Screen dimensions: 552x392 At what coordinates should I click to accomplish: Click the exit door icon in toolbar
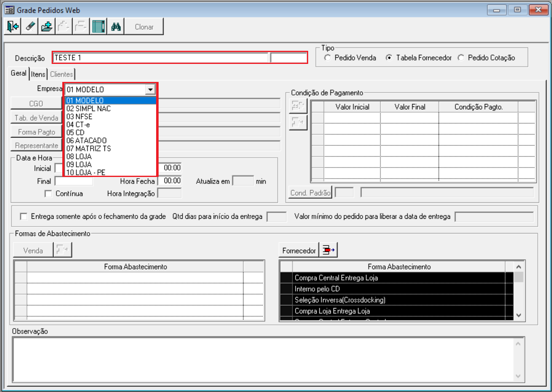click(x=13, y=27)
